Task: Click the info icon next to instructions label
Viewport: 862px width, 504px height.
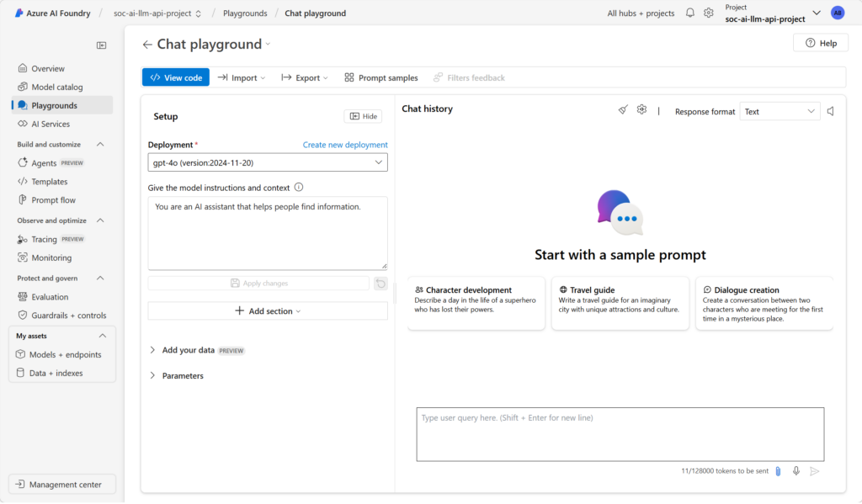Action: [299, 188]
